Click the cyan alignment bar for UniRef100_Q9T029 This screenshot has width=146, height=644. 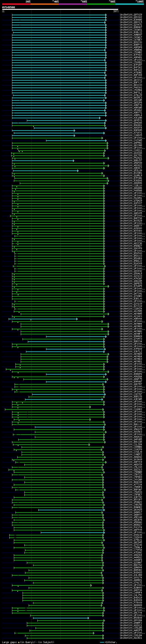(x=59, y=15)
